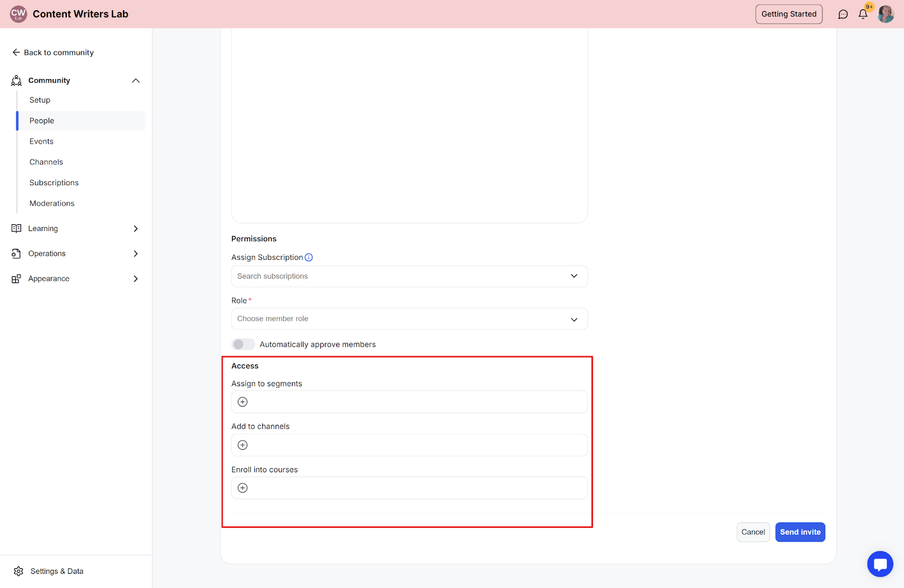Toggle Automatically approve members switch
The image size is (904, 588).
tap(243, 345)
